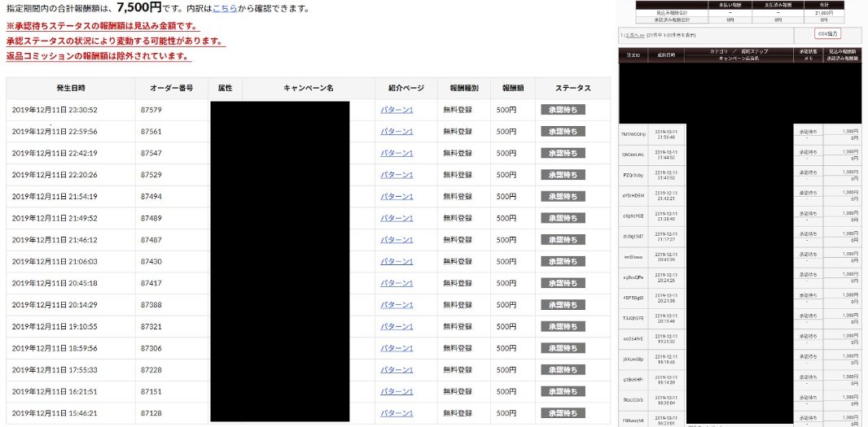Screen dimensions: 868x427
Task: Select right table date 2019-12-11 21:44:52
Action: click(667, 155)
